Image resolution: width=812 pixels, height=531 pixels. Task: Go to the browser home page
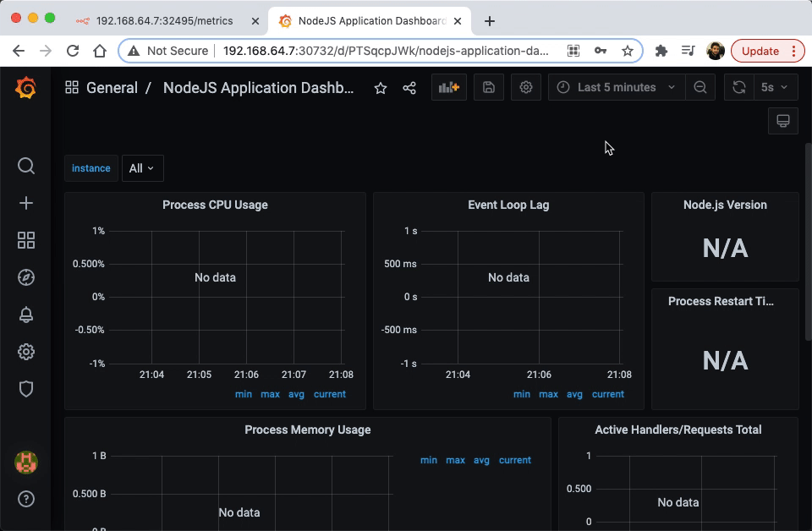100,51
